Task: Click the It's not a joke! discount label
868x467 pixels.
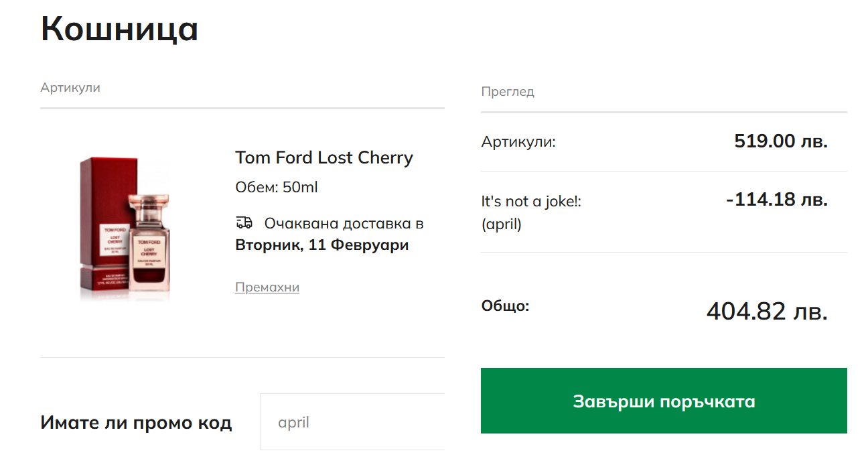Action: pyautogui.click(x=531, y=202)
